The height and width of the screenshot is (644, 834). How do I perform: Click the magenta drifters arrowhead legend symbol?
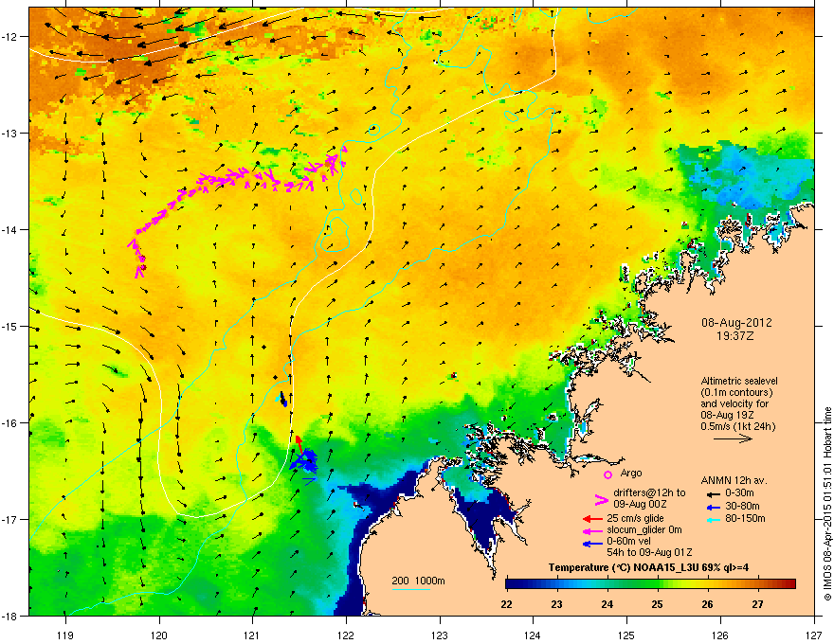click(x=601, y=499)
